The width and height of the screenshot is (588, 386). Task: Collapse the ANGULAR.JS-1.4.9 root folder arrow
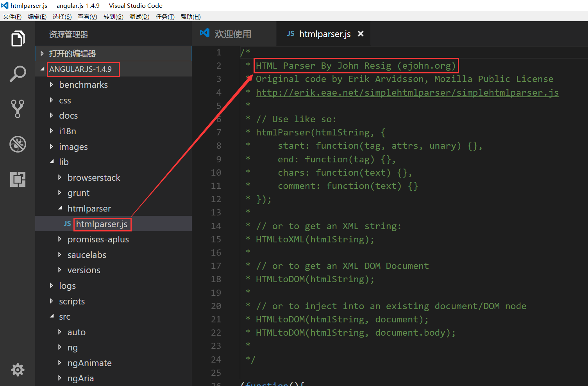[x=42, y=69]
